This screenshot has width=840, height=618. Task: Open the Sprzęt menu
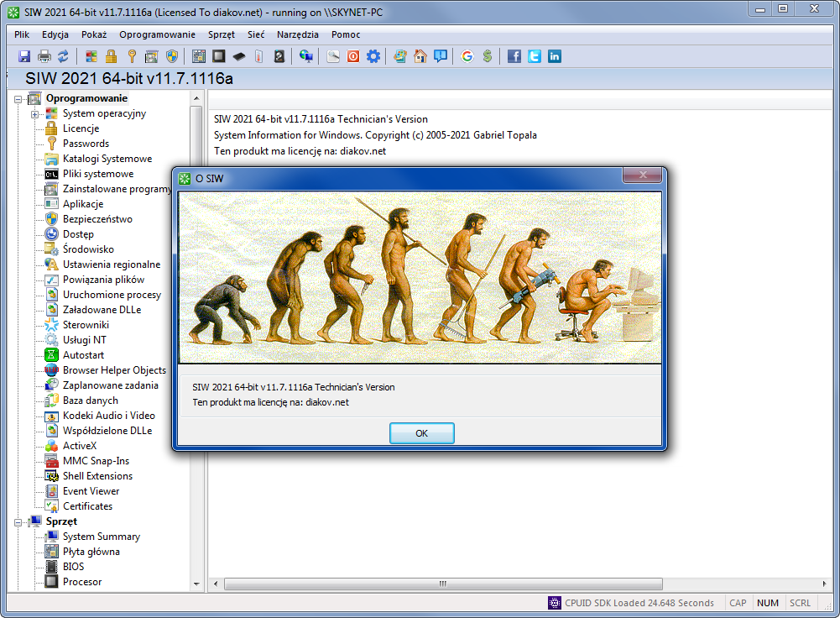(222, 34)
